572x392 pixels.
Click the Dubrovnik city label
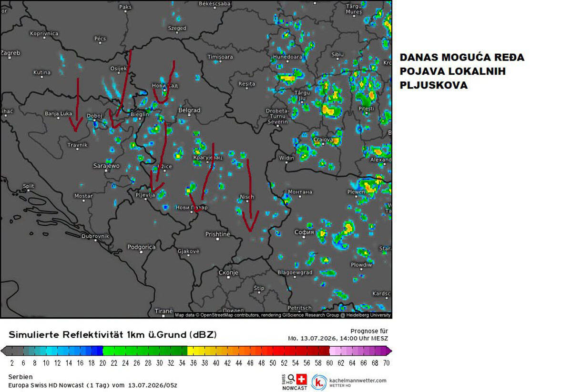point(95,236)
